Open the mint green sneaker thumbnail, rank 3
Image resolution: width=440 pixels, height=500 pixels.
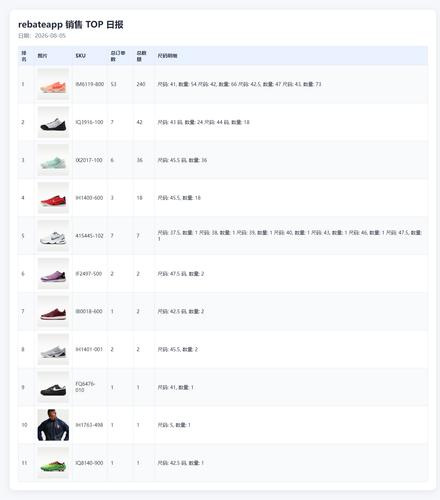[53, 160]
